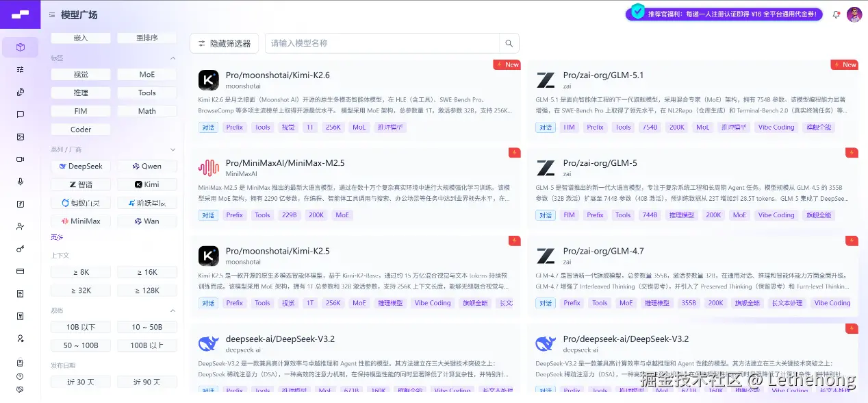Open the user-check icon in left sidebar
868x403 pixels.
21,226
